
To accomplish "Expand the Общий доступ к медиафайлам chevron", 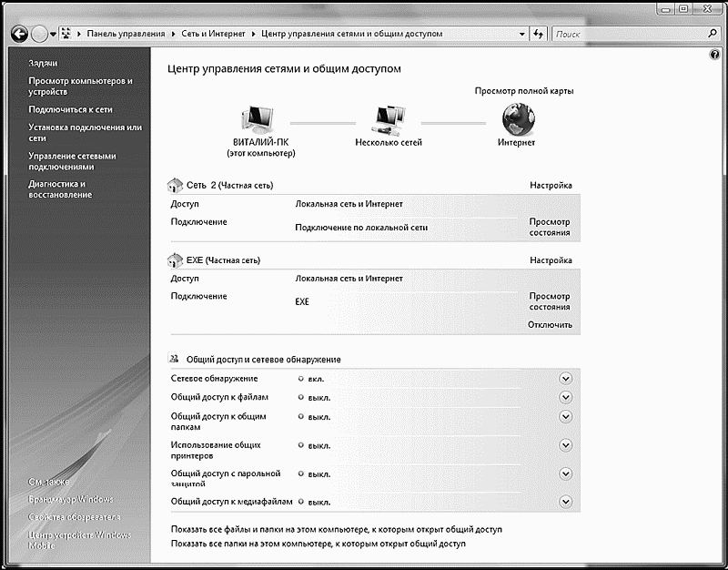I will (565, 502).
